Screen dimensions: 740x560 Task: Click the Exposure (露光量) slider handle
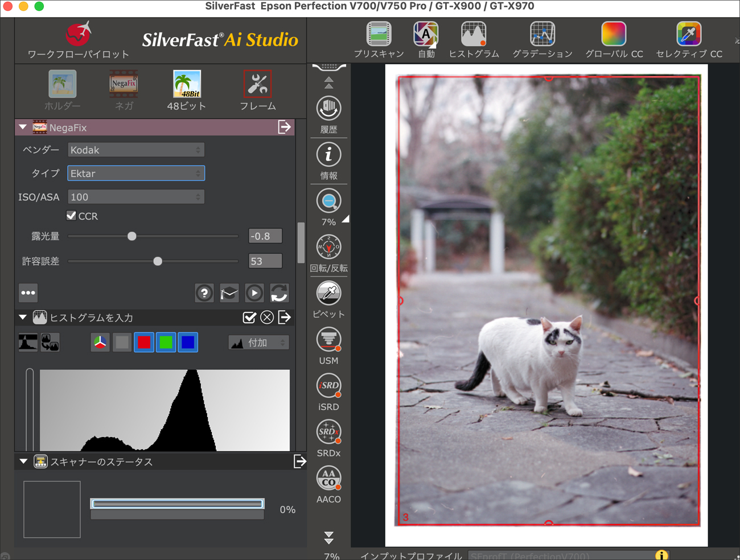pyautogui.click(x=131, y=236)
